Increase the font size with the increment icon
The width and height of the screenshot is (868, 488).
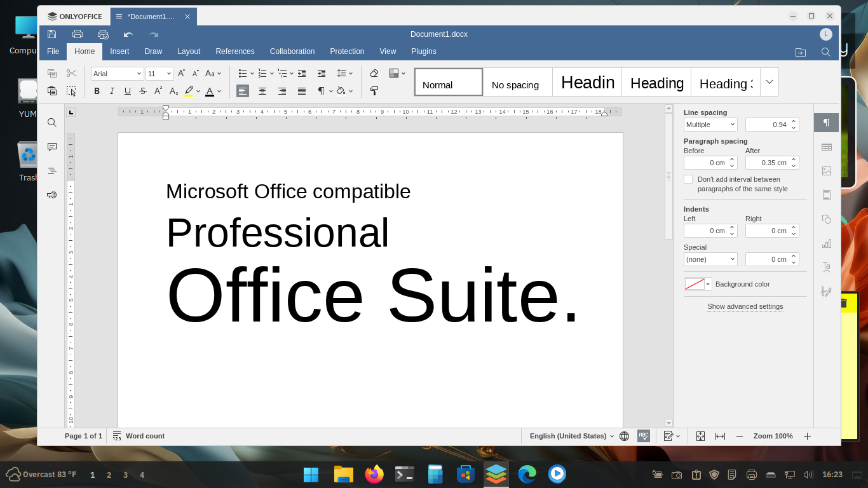tap(182, 74)
